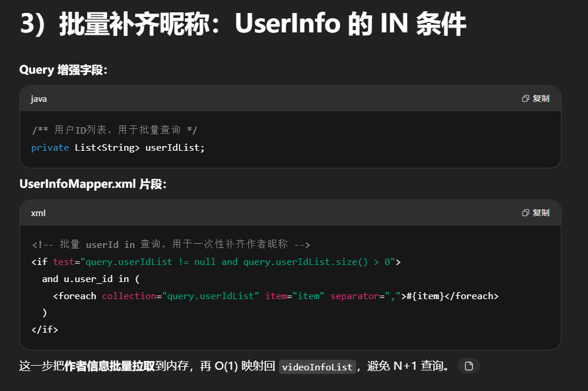The height and width of the screenshot is (391, 588).
Task: Click the java comment "用户ID列表，用于批量查询"
Action: pos(115,130)
